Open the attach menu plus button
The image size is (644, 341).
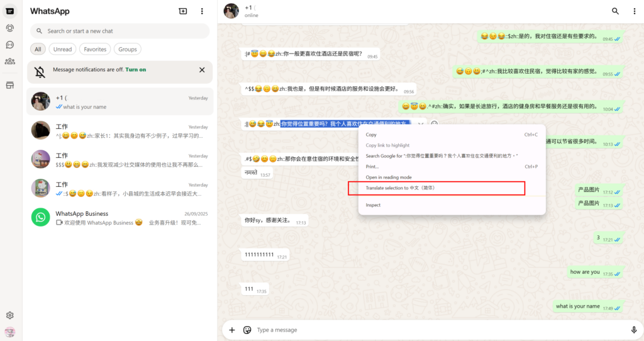[231, 330]
